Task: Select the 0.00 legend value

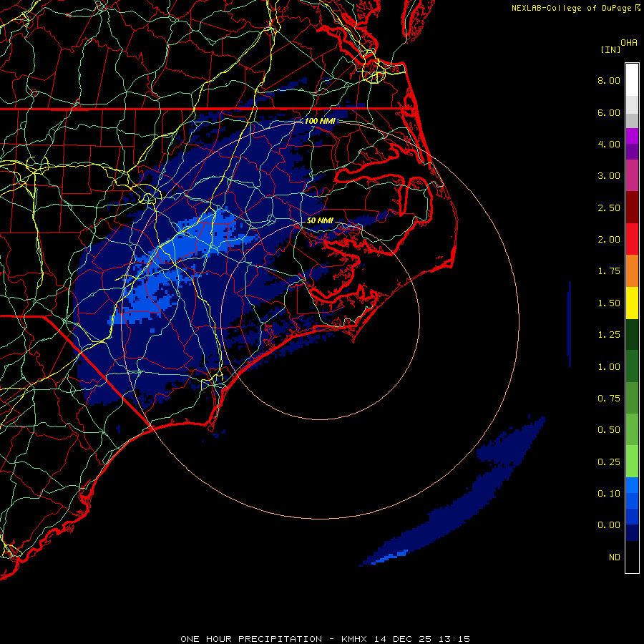Action: click(609, 525)
